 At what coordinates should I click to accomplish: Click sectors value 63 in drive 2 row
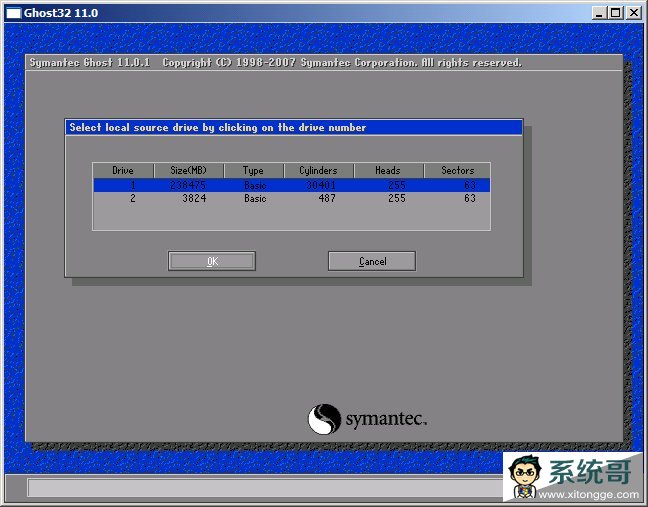point(470,198)
